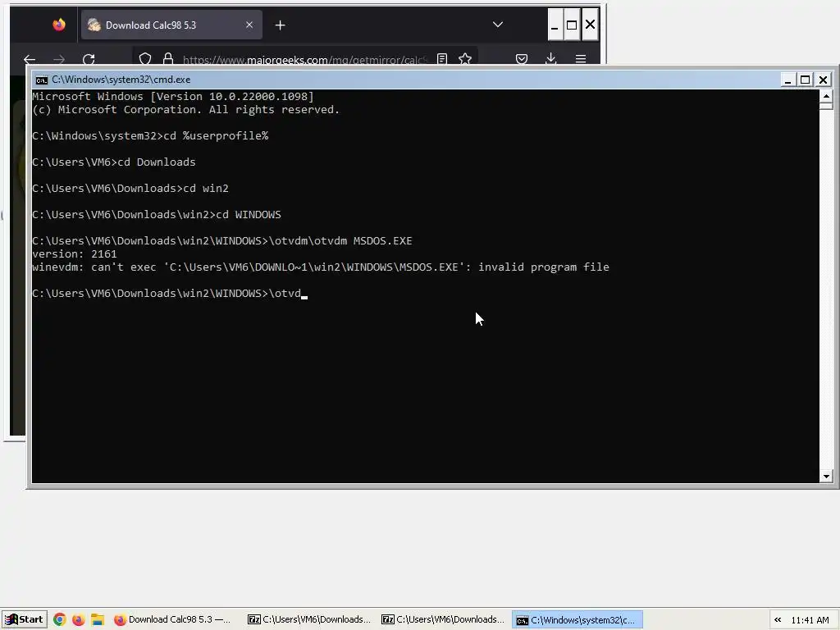Go forward in Firefox history

click(x=59, y=58)
